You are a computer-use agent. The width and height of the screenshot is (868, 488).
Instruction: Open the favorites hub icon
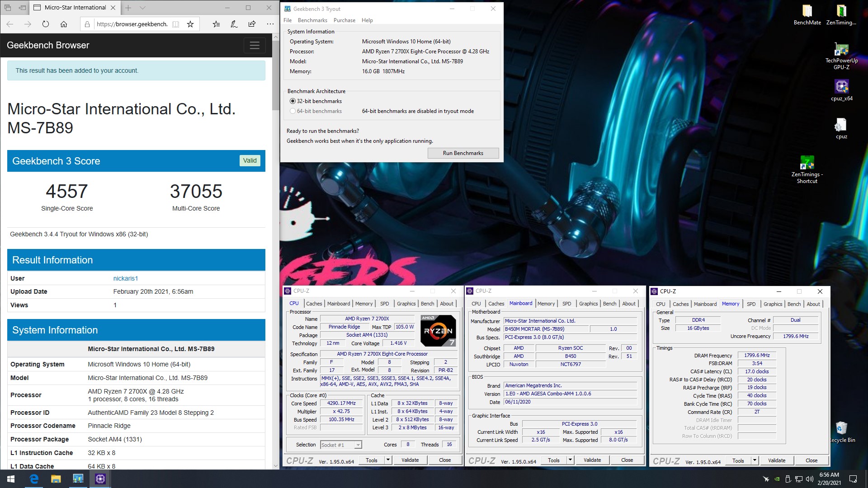pyautogui.click(x=217, y=24)
